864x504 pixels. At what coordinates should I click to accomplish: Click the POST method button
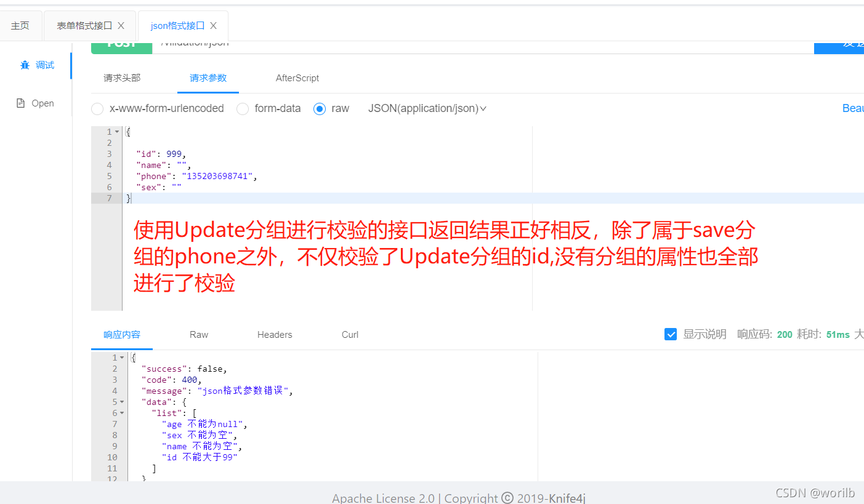coord(121,47)
